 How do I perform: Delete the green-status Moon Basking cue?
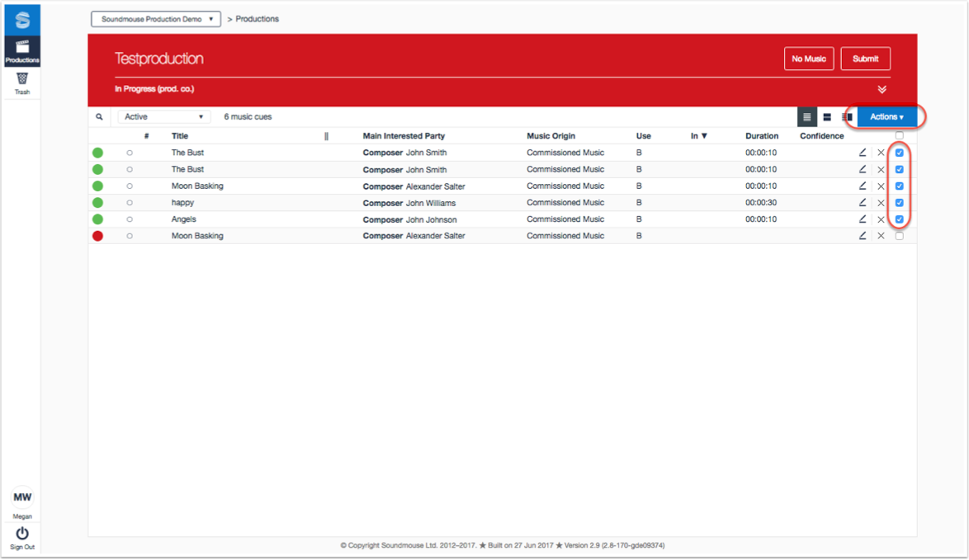(881, 186)
